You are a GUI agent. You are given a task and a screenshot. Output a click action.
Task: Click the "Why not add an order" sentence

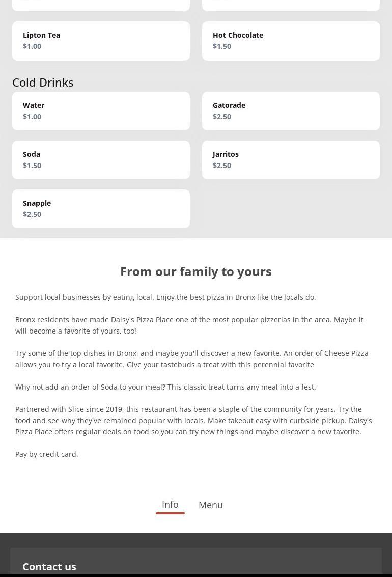coord(165,387)
